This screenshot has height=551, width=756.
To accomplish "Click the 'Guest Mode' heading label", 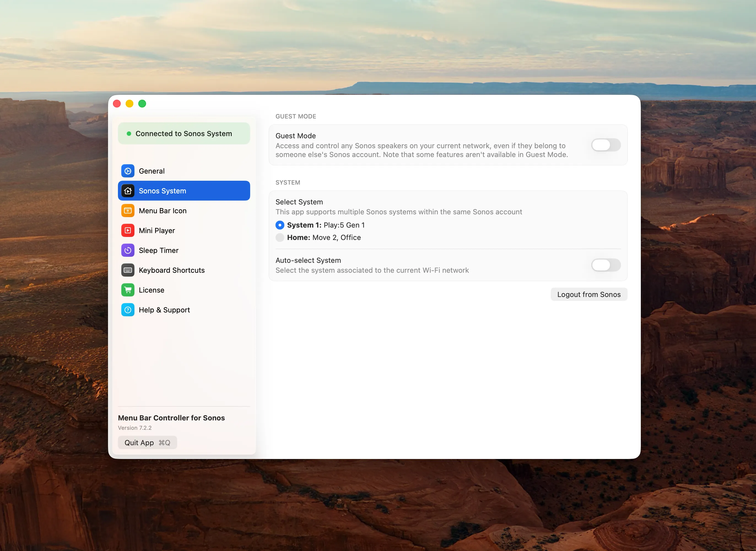I will 295,136.
